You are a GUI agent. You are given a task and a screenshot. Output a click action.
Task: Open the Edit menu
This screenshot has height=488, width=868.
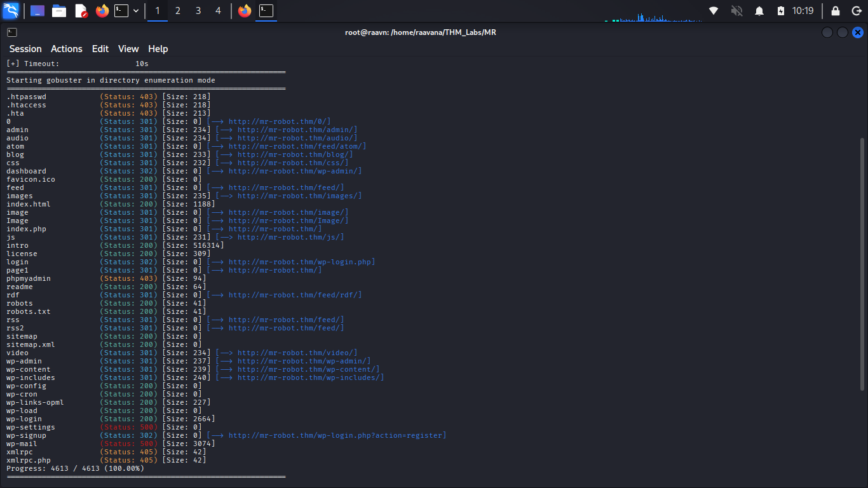[x=100, y=49]
